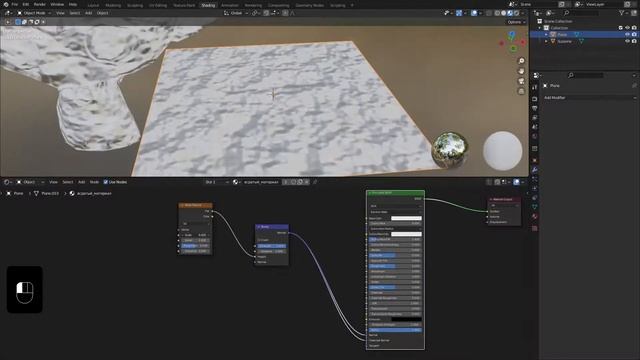Click the pan view hand icon
This screenshot has width=640, height=360.
[521, 71]
